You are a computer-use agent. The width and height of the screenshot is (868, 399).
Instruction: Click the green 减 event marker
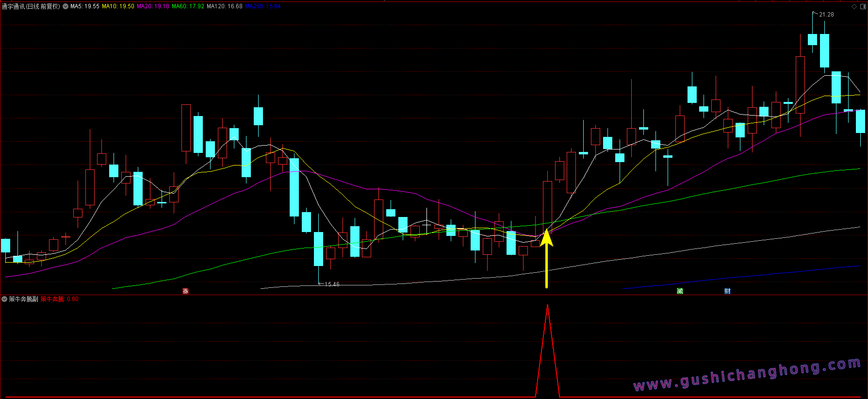(x=680, y=291)
